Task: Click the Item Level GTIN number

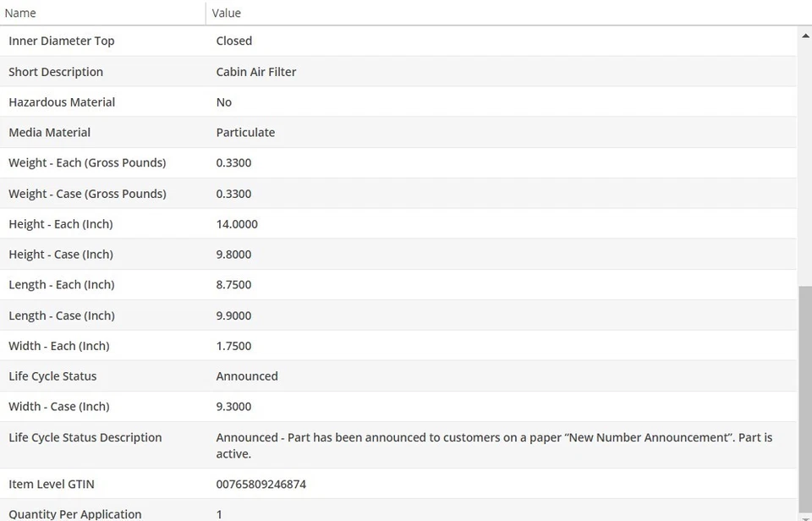Action: (x=261, y=485)
